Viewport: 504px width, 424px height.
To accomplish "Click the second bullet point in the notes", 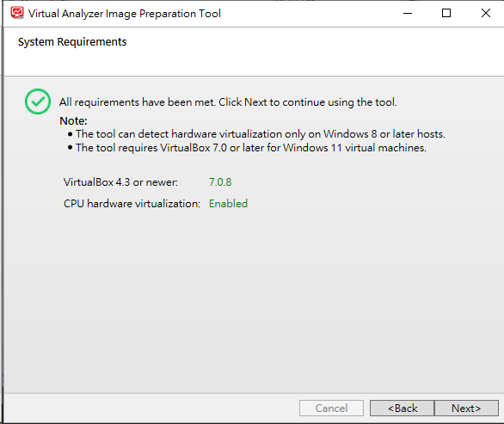I will [70, 148].
